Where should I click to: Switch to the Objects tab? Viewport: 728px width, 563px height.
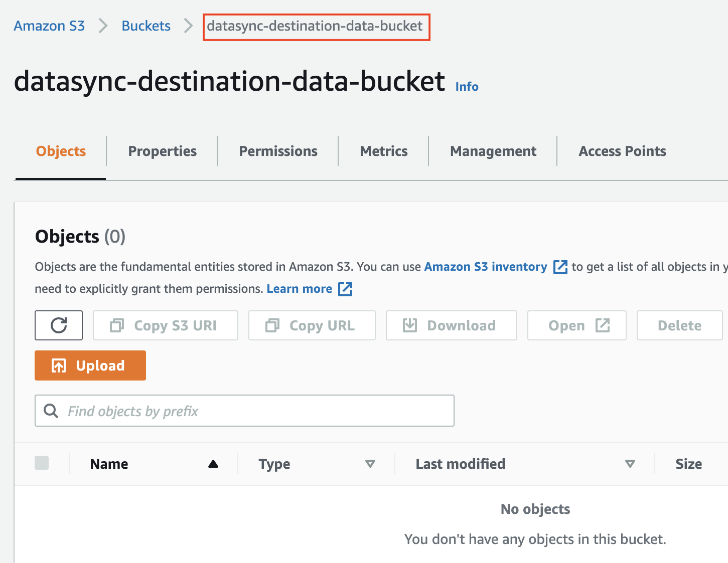click(61, 151)
